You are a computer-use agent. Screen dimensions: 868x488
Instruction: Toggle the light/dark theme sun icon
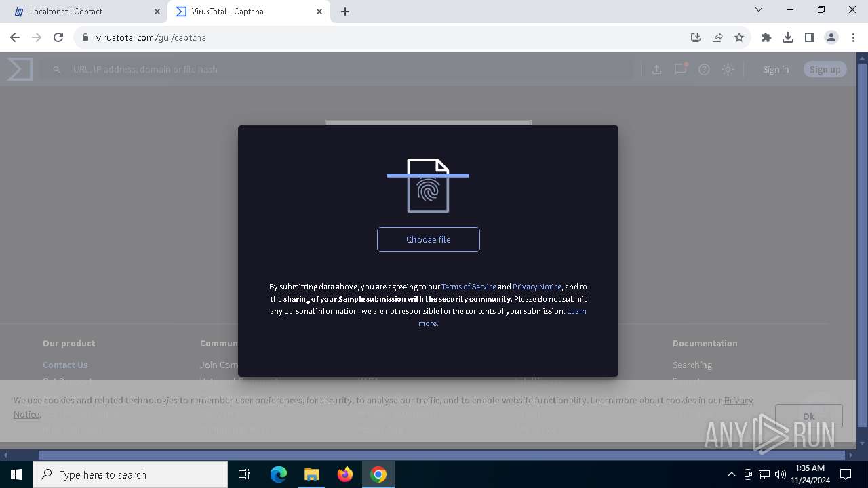pyautogui.click(x=728, y=69)
